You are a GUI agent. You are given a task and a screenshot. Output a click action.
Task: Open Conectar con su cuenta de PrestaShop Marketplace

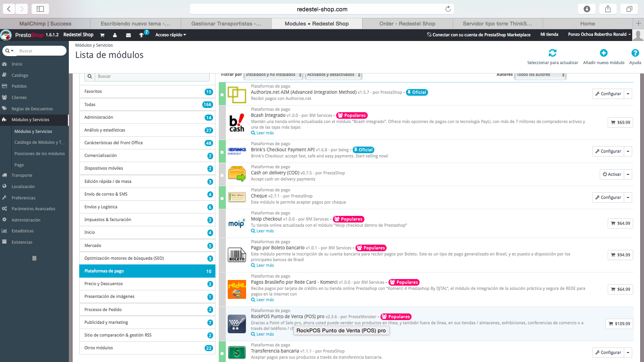[x=479, y=35]
